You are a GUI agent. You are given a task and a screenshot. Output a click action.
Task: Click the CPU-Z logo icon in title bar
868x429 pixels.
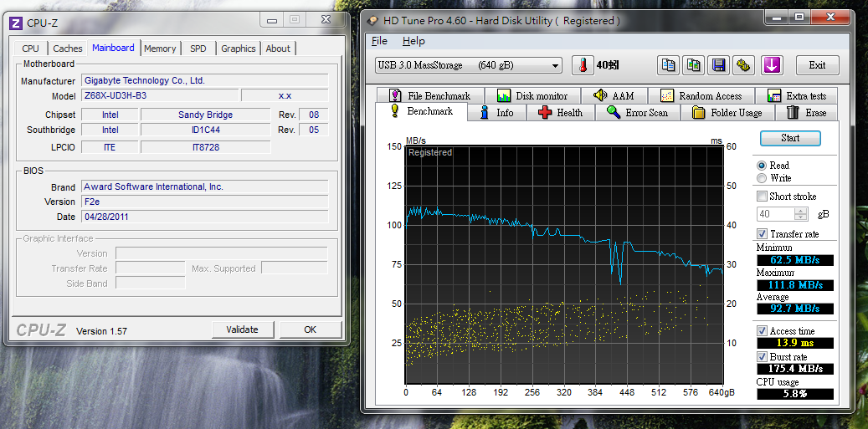[17, 23]
